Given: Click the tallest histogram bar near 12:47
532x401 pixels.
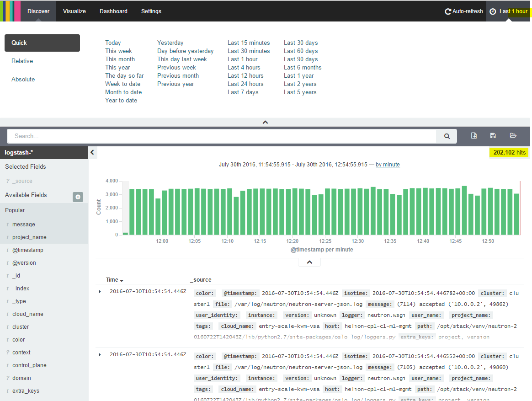Looking at the screenshot, I should (x=464, y=210).
